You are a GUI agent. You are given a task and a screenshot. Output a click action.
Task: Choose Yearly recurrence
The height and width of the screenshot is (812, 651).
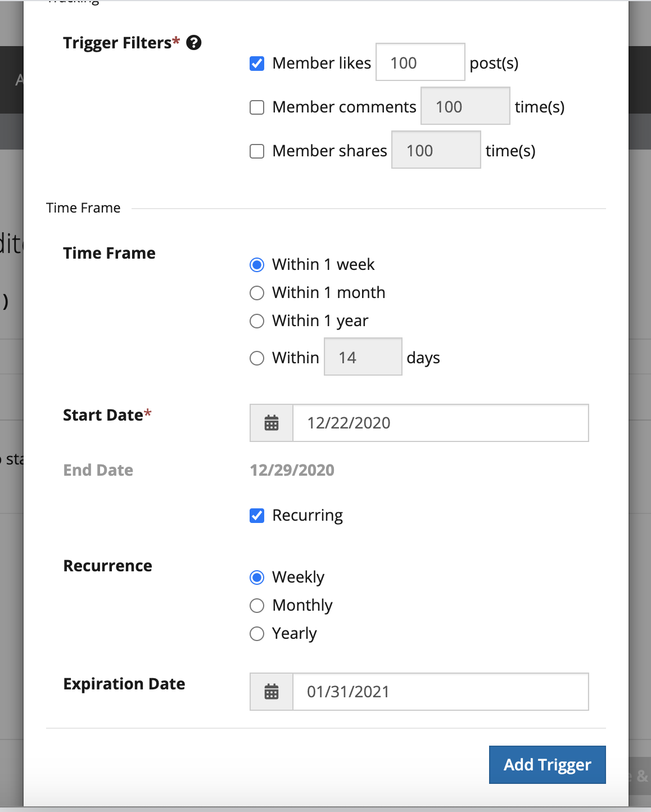(x=257, y=634)
